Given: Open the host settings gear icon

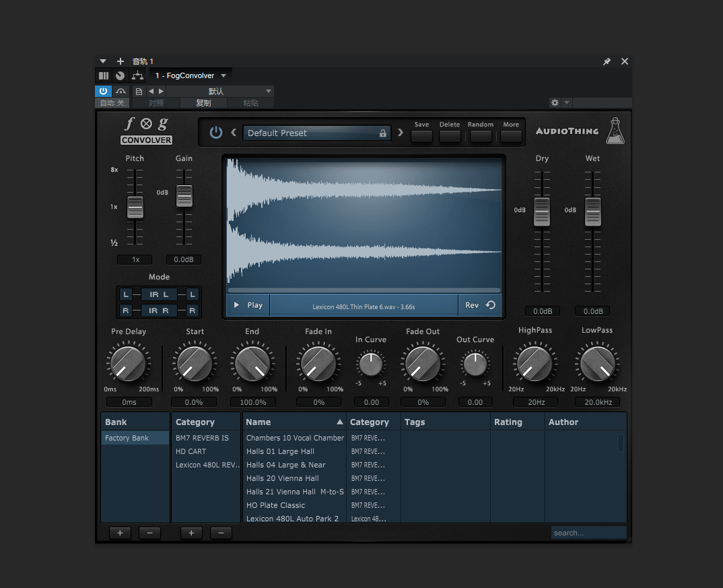Looking at the screenshot, I should 555,102.
